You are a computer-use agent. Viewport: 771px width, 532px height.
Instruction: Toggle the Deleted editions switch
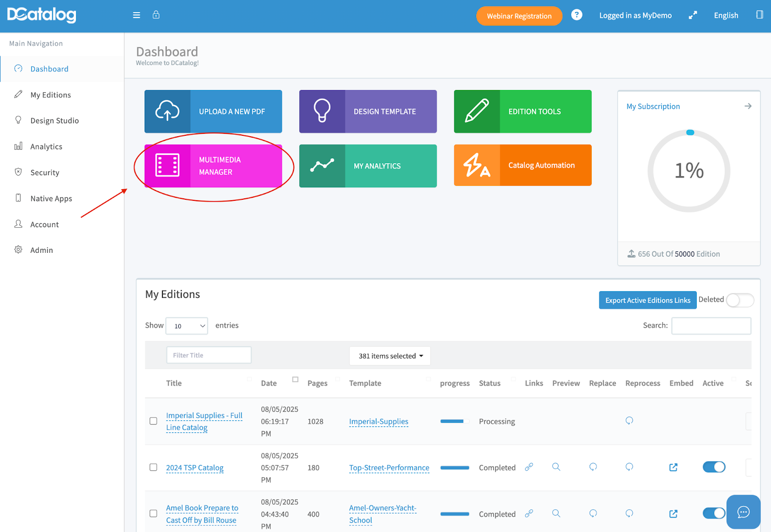coord(739,300)
